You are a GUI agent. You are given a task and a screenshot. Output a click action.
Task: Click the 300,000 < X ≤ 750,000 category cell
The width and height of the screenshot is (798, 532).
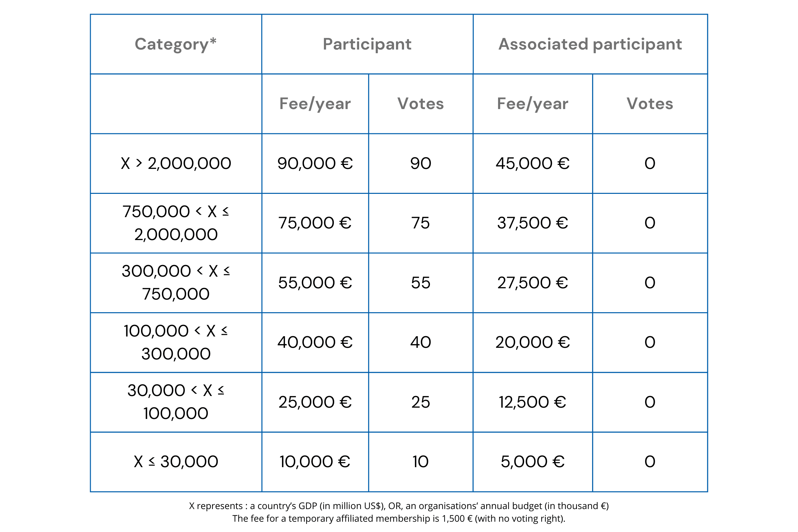(176, 283)
